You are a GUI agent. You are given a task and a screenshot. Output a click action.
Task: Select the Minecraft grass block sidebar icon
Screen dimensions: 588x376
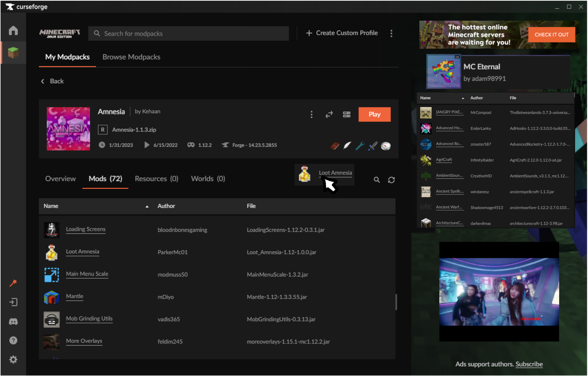pyautogui.click(x=13, y=53)
